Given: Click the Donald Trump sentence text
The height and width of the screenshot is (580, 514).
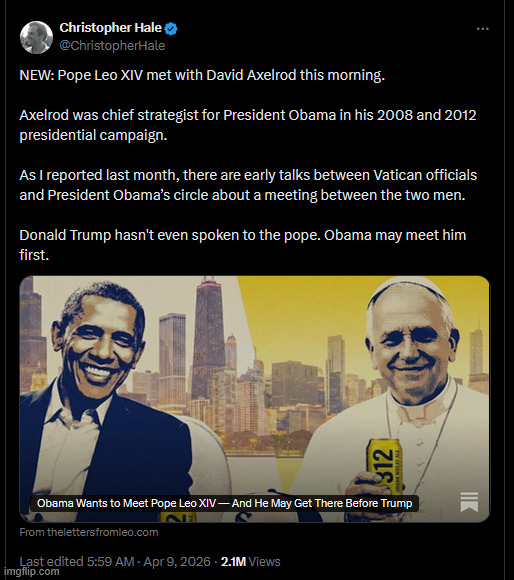Looking at the screenshot, I should pyautogui.click(x=243, y=245).
